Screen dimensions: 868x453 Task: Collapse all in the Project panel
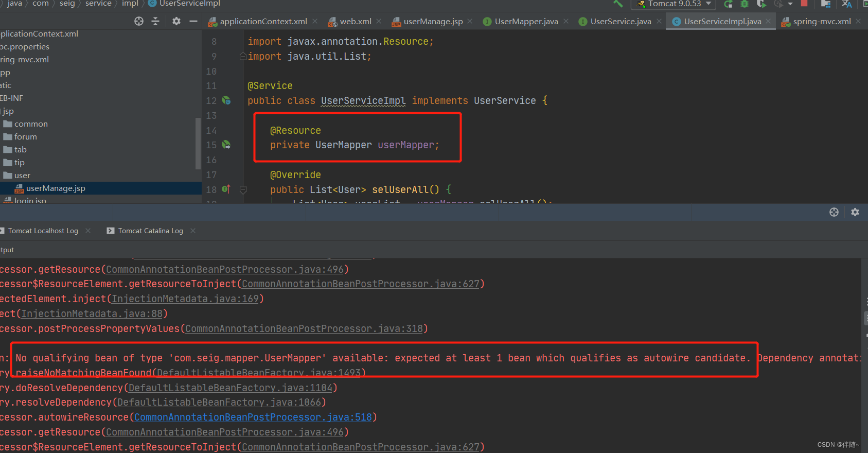point(155,21)
